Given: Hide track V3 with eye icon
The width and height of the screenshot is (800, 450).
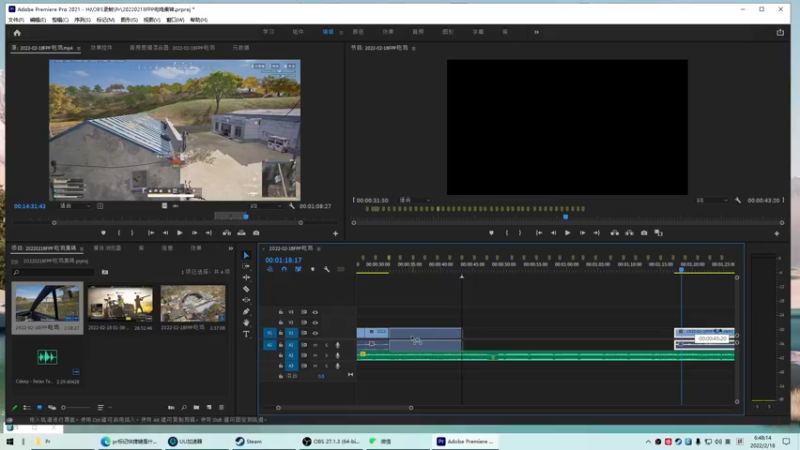Looking at the screenshot, I should [315, 312].
